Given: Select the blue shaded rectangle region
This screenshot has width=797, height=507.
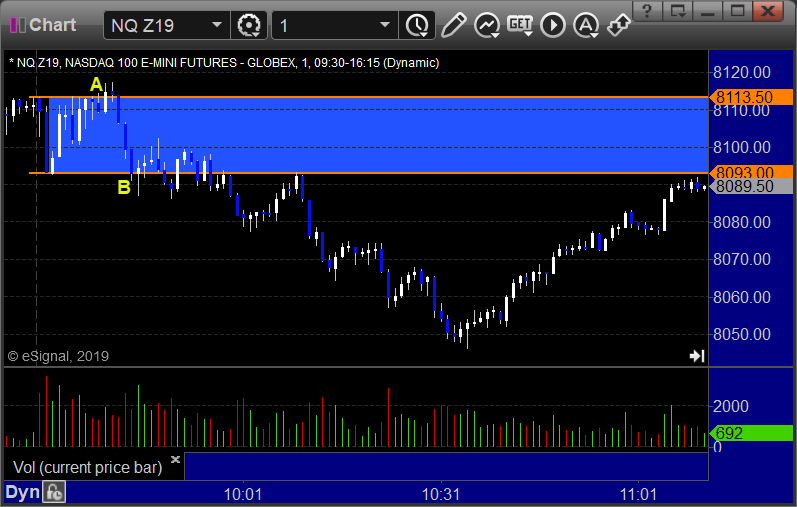Looking at the screenshot, I should (x=378, y=135).
